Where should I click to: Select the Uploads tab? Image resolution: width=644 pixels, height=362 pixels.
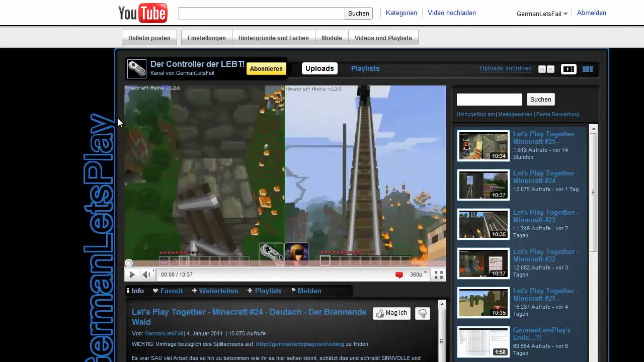(319, 68)
